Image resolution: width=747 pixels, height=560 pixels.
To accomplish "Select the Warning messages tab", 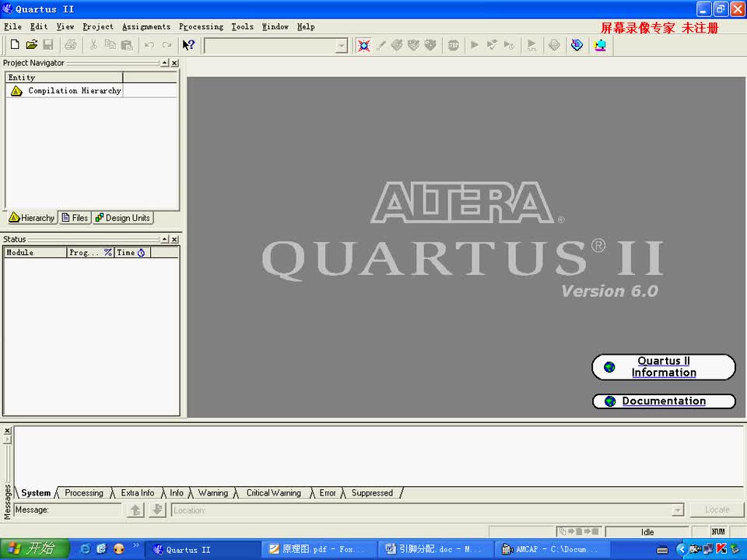I will point(213,493).
